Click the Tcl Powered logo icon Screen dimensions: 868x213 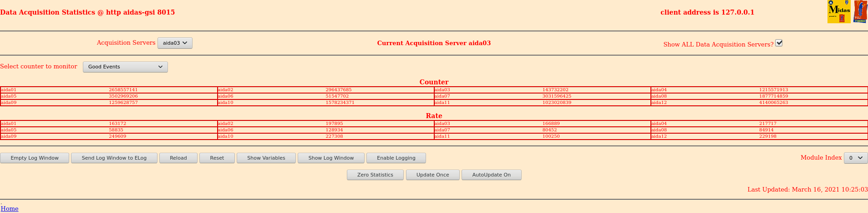(860, 12)
